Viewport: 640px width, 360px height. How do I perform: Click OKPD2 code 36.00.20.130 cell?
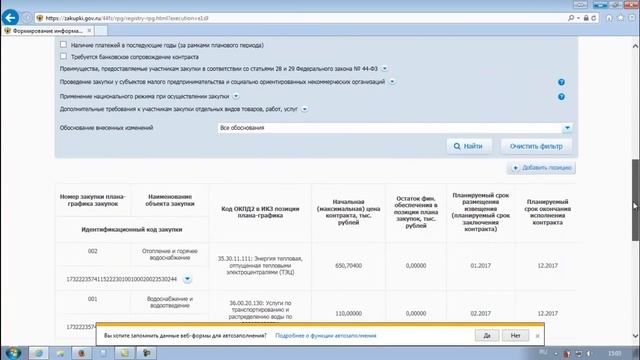260,310
